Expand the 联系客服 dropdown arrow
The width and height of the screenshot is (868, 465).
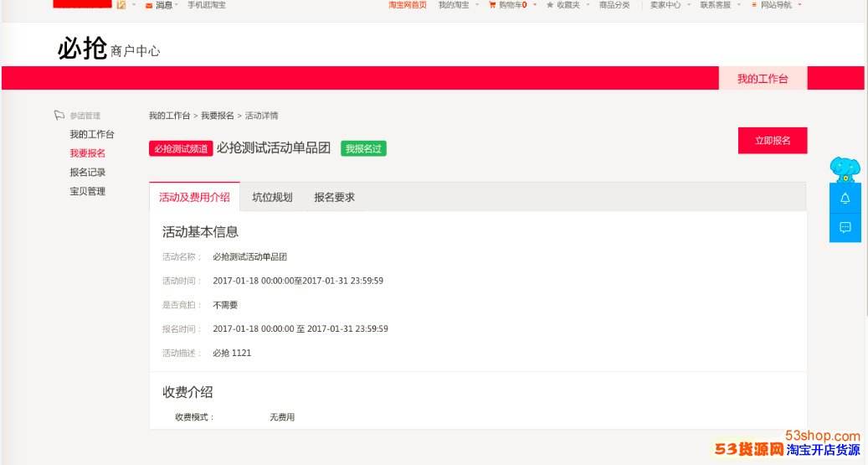pyautogui.click(x=738, y=5)
